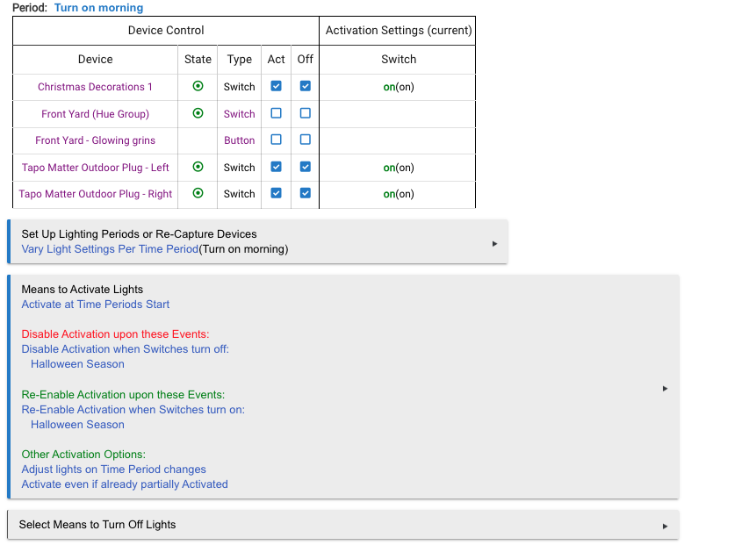Enable Act checkbox for Front Yard (Hue Group)
The width and height of the screenshot is (756, 545).
[x=277, y=113]
